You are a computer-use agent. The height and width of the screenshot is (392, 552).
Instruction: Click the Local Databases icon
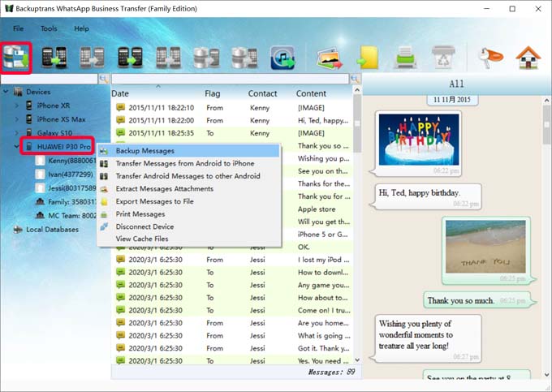click(x=18, y=230)
